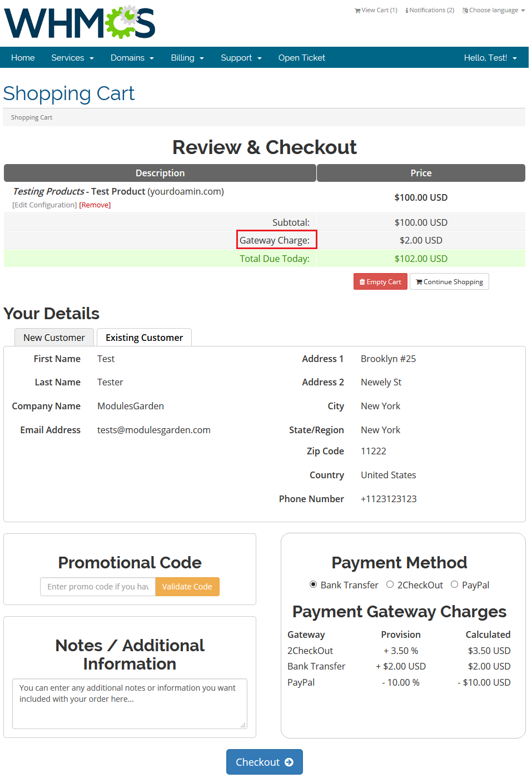Select 2CheckOut payment method
This screenshot has height=783, width=532.
[x=390, y=584]
